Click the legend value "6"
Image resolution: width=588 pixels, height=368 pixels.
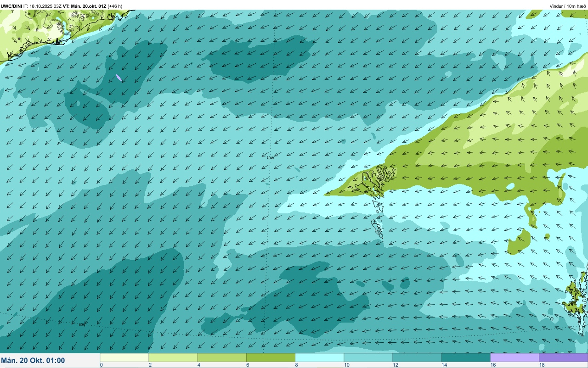click(247, 365)
